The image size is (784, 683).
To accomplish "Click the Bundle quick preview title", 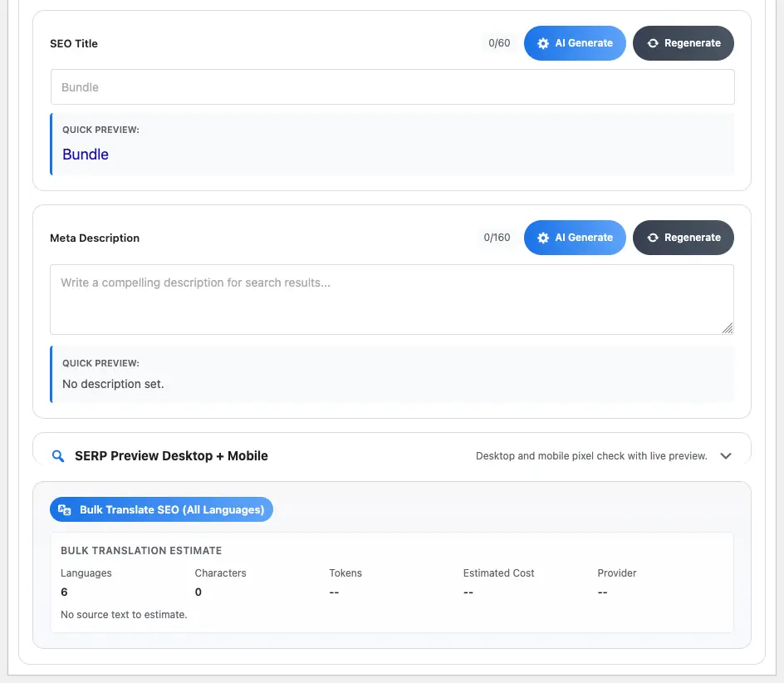I will coord(86,154).
